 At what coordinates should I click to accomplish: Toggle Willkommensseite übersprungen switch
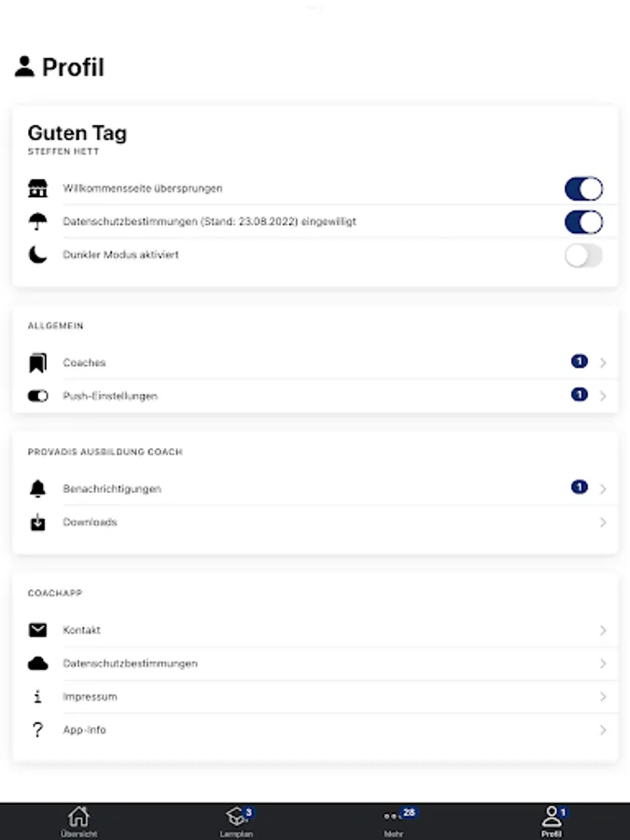(583, 189)
